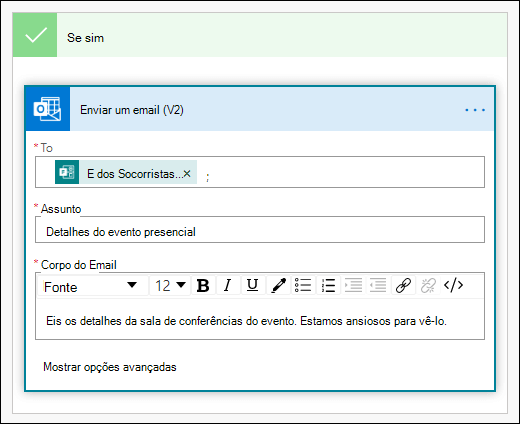This screenshot has height=424, width=520.
Task: Switch to code view with the </> icon
Action: tap(453, 285)
